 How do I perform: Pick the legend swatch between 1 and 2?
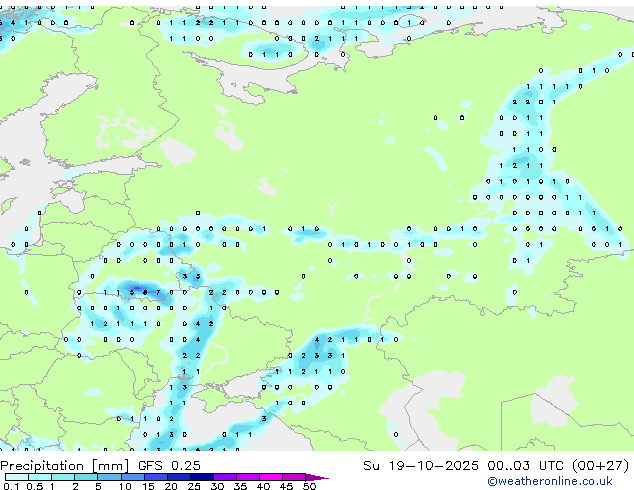pos(63,477)
